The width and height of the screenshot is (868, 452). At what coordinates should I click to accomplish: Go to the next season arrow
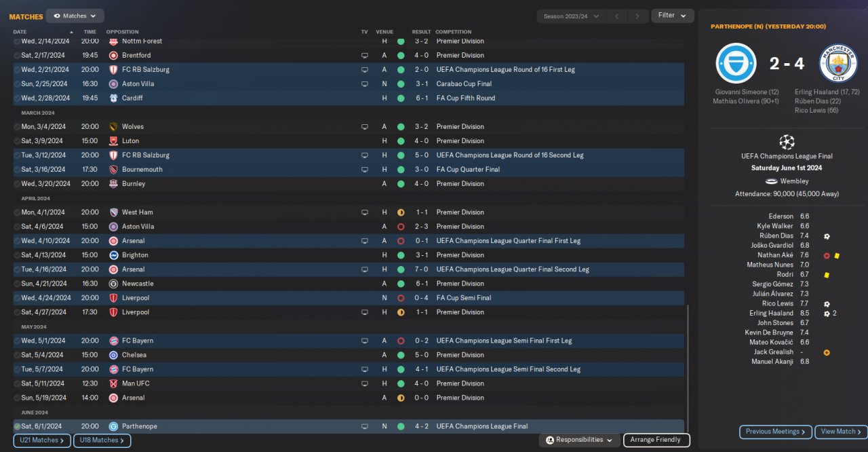[x=637, y=16]
